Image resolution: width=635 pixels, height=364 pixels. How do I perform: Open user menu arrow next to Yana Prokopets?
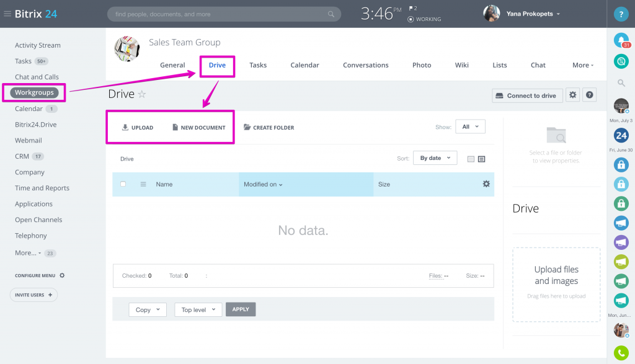tap(559, 14)
